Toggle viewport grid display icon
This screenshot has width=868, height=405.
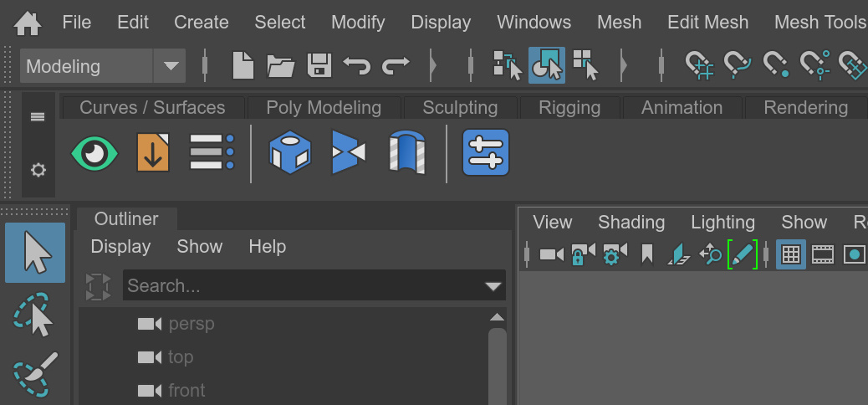790,255
